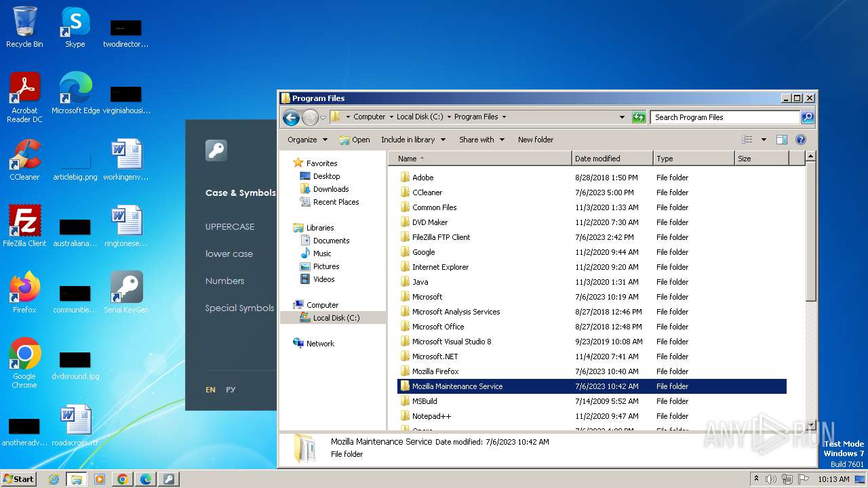Click the Change your view icon
The height and width of the screenshot is (488, 868).
[747, 140]
